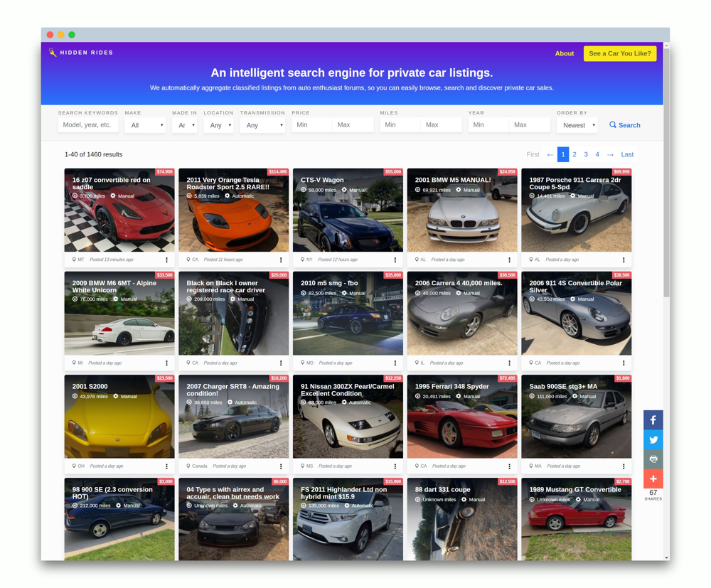Open three-dot menu on 2001 S2000 listing
The image size is (711, 588).
point(167,466)
